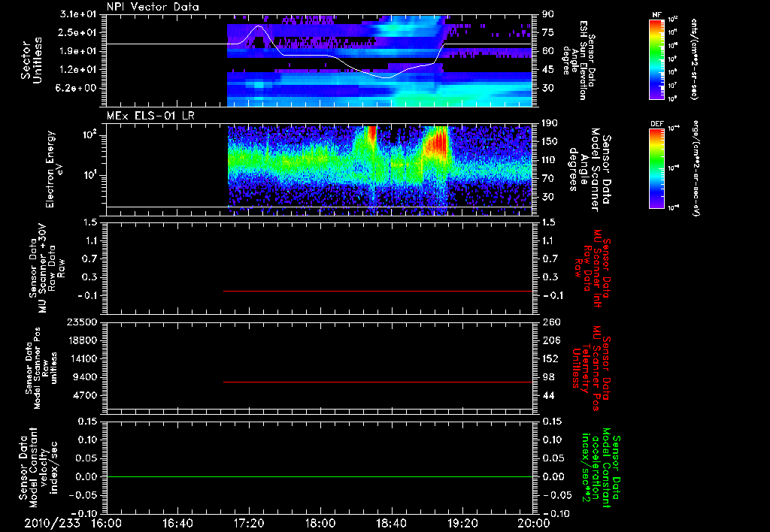Select the NPI Vector Data panel title

click(x=153, y=7)
